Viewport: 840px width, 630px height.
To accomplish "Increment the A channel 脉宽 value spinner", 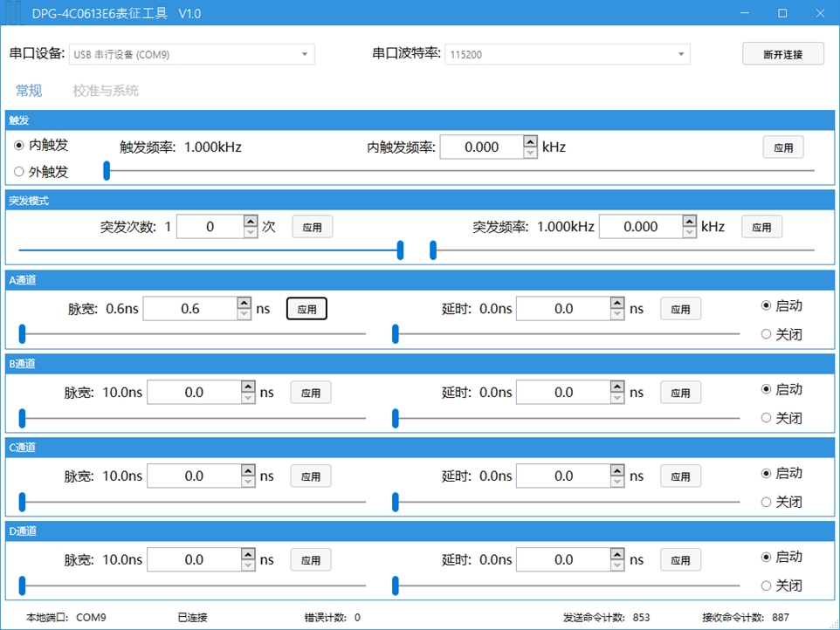I will 245,303.
